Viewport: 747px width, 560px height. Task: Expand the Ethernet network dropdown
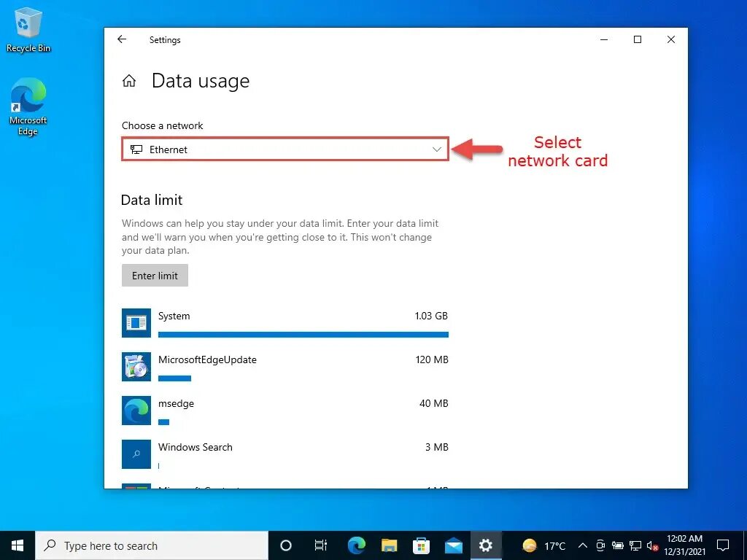437,149
